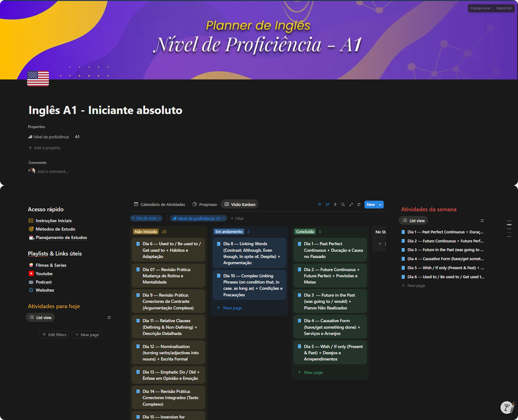Click the Add a comment field
Image resolution: width=518 pixels, height=420 pixels.
pos(53,171)
